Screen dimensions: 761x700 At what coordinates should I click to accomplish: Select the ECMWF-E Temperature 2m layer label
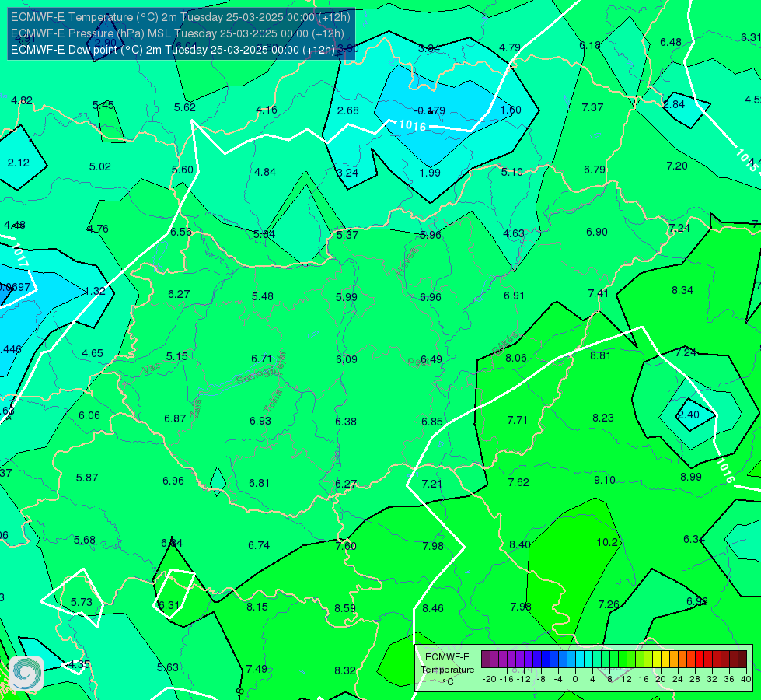[x=180, y=17]
